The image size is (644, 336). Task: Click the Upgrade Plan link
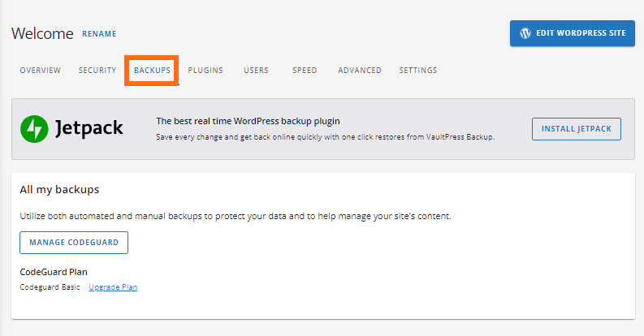[x=113, y=287]
